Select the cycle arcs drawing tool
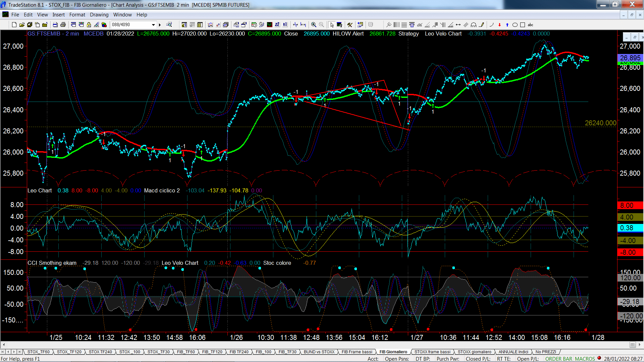This screenshot has width=644, height=362. pyautogui.click(x=474, y=25)
